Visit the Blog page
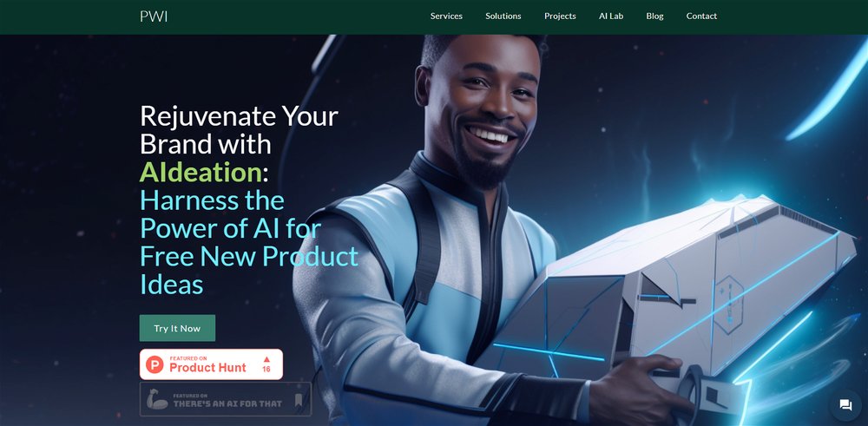868x426 pixels. [654, 16]
